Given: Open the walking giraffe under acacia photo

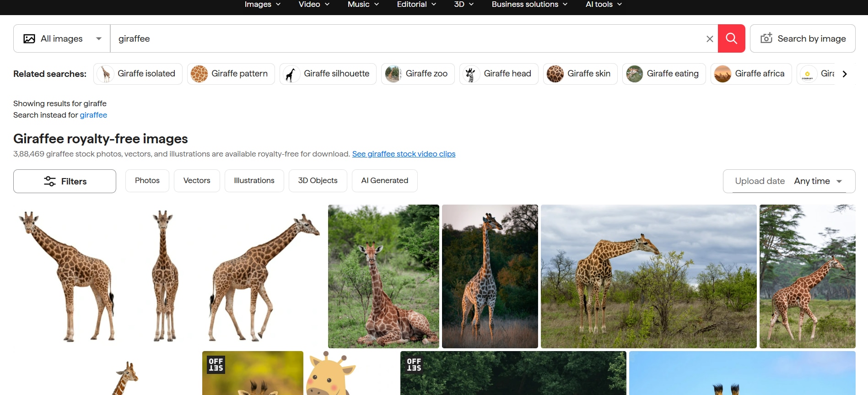Looking at the screenshot, I should click(x=808, y=276).
